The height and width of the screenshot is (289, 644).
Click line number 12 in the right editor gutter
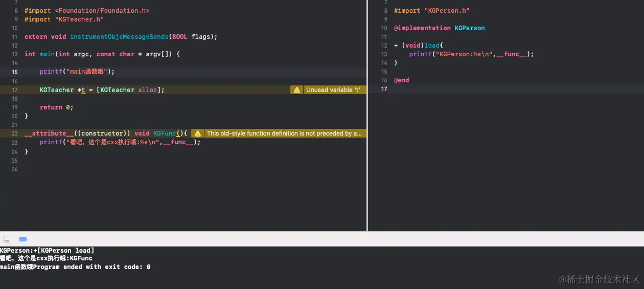click(384, 46)
